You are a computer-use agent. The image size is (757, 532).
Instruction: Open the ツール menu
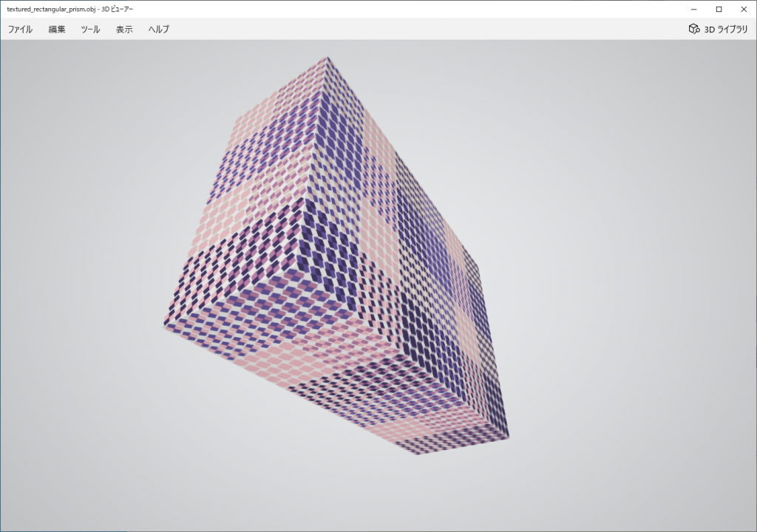90,29
